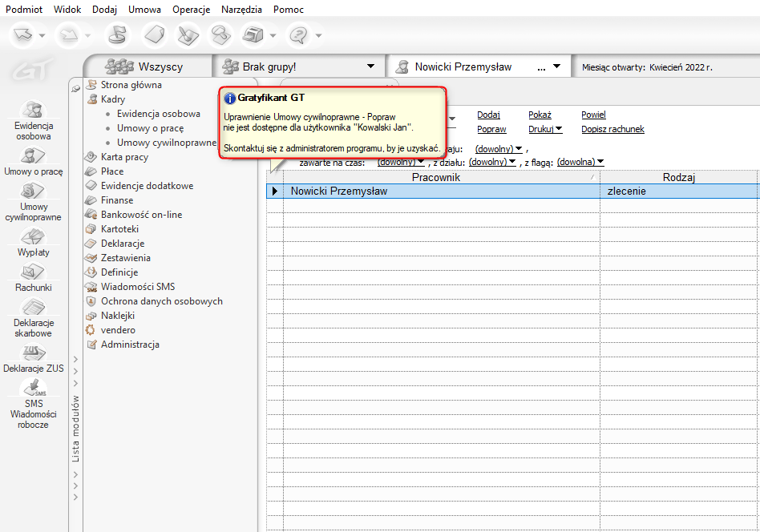Click the Dodaj link
The width and height of the screenshot is (760, 532).
click(488, 115)
